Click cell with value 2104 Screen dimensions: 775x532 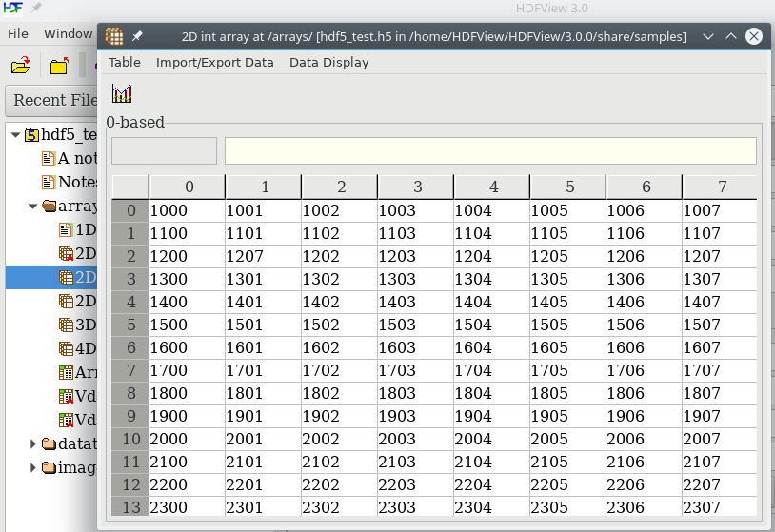pos(491,462)
